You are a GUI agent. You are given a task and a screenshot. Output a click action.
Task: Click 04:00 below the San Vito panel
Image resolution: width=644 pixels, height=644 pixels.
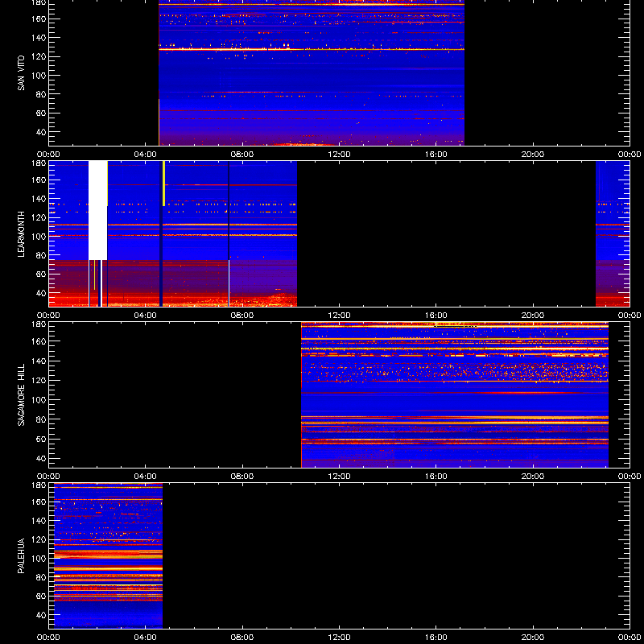146,155
